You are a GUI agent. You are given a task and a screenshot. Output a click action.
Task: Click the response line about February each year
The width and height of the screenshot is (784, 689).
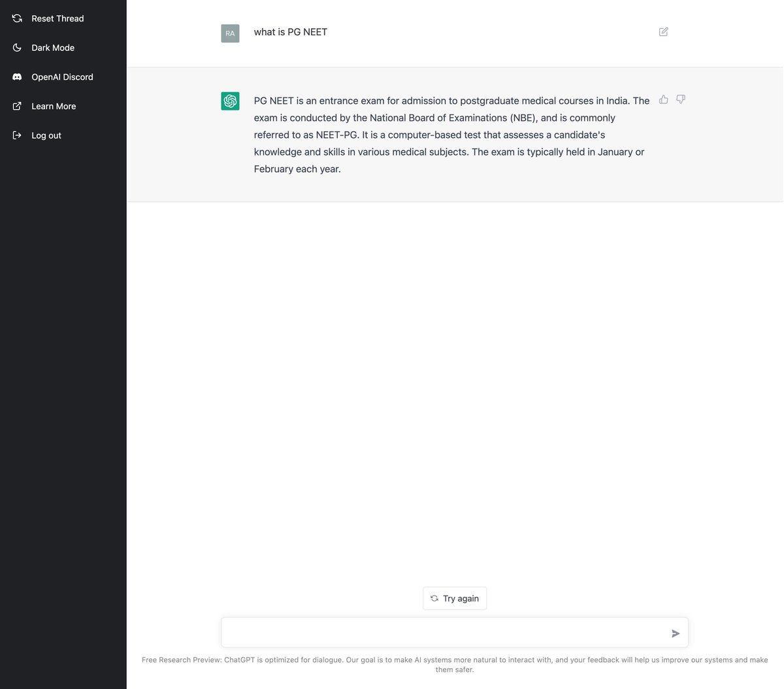click(x=297, y=169)
